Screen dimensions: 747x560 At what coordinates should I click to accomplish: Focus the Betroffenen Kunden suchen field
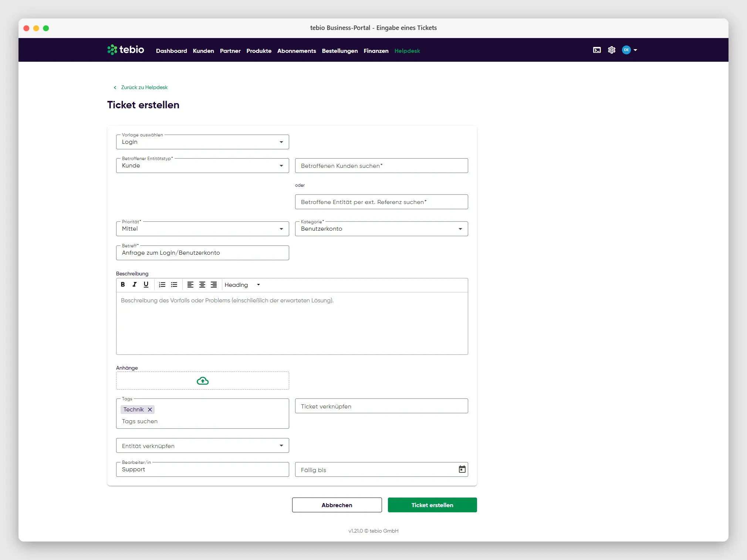[382, 166]
